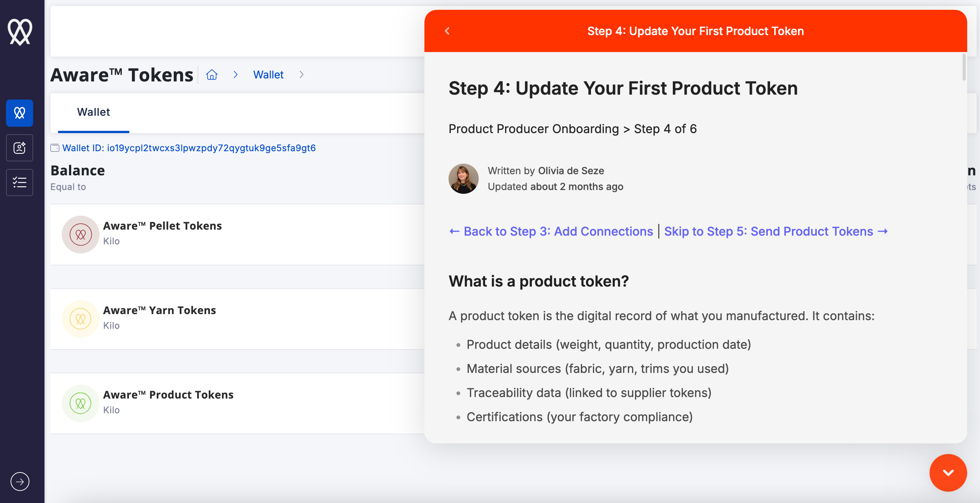Select the Wallet tab
The width and height of the screenshot is (980, 503).
click(x=93, y=112)
